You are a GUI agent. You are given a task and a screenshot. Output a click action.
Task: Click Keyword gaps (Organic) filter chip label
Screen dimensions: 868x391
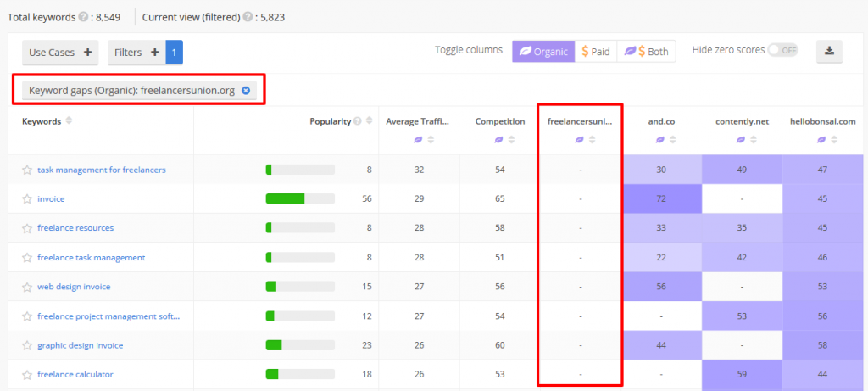tap(131, 90)
